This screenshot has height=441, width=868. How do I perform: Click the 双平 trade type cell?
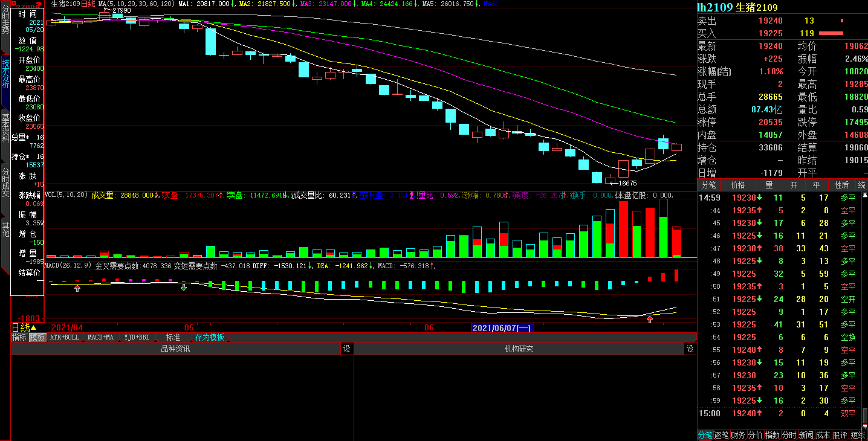[848, 414]
